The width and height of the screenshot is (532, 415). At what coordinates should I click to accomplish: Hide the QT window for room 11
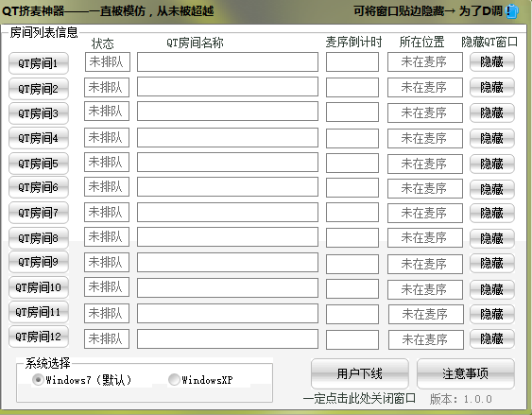pyautogui.click(x=492, y=314)
